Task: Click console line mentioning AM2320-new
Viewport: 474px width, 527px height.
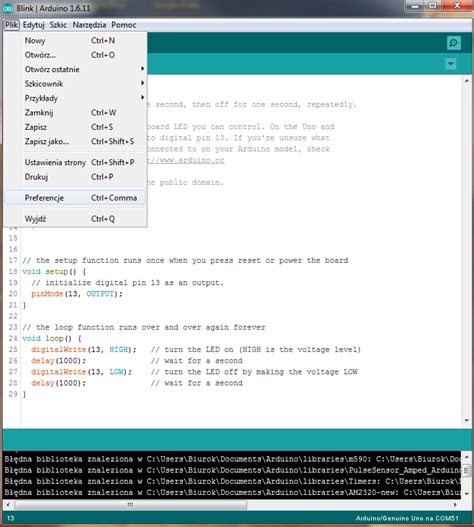Action: [x=232, y=492]
